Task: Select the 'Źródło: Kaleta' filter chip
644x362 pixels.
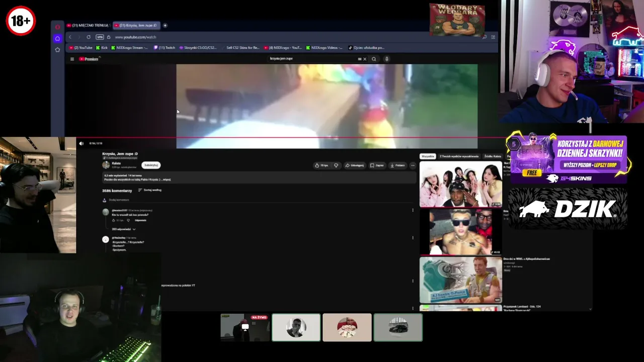Action: [493, 156]
